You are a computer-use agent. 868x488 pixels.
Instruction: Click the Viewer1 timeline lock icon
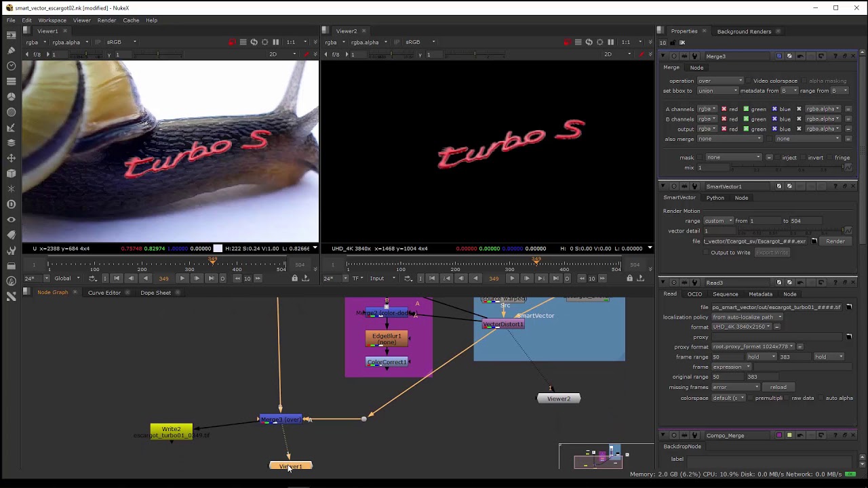click(294, 279)
